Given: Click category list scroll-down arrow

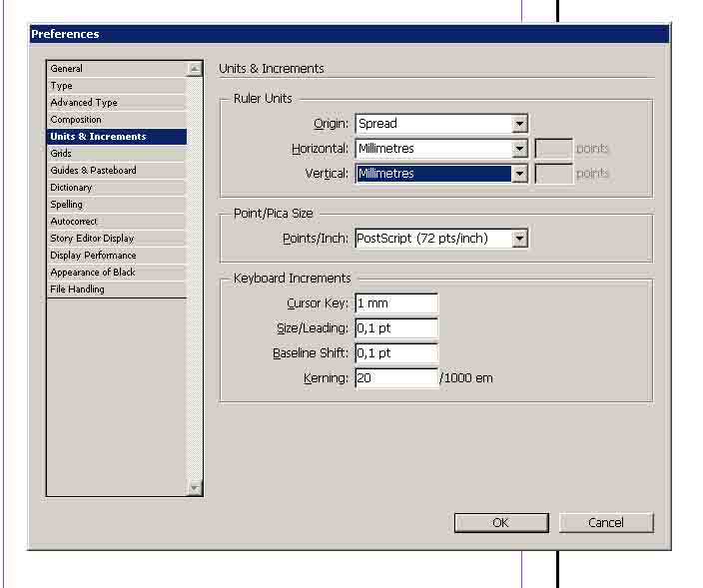Looking at the screenshot, I should point(195,487).
